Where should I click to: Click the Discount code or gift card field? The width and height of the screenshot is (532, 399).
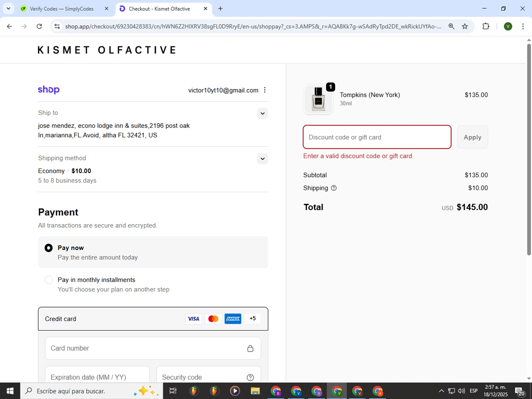[377, 137]
